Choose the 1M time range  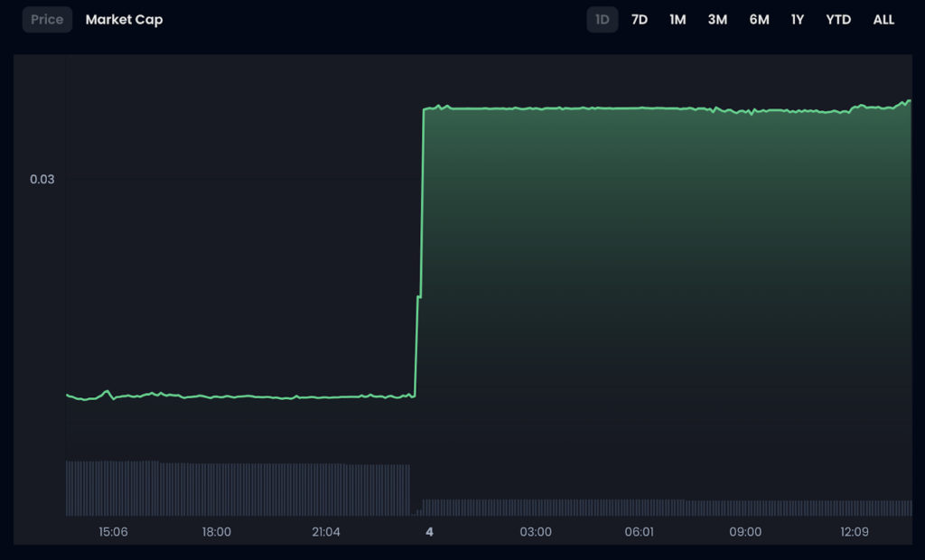coord(677,19)
